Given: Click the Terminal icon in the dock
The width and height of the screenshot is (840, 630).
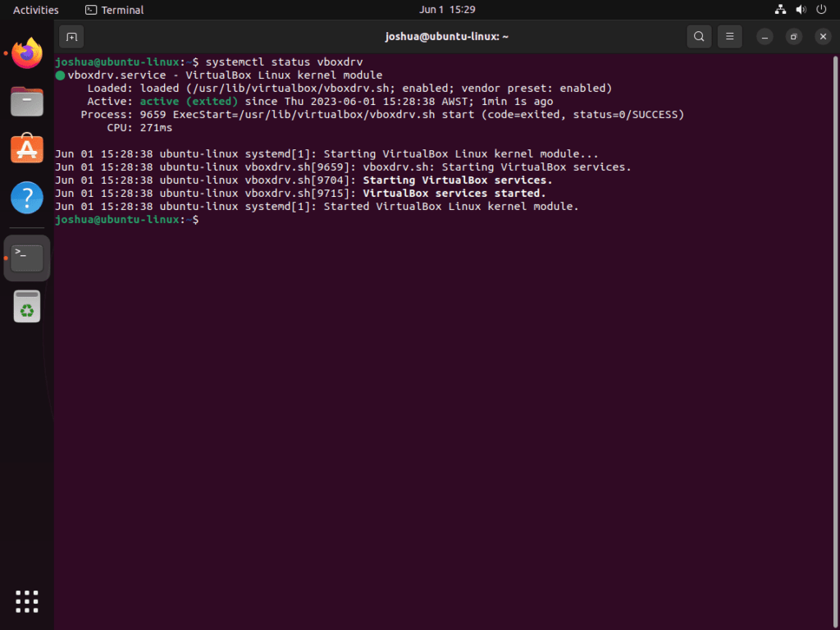Looking at the screenshot, I should [x=26, y=257].
